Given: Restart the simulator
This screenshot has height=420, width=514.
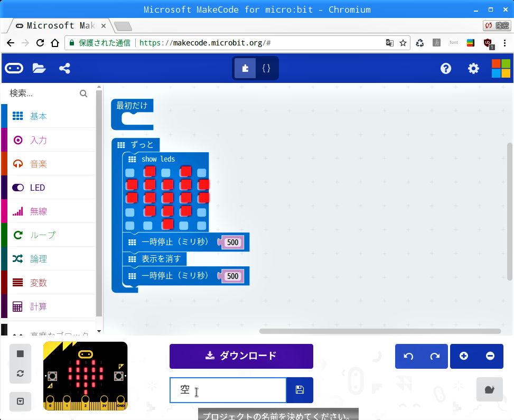Looking at the screenshot, I should point(20,374).
